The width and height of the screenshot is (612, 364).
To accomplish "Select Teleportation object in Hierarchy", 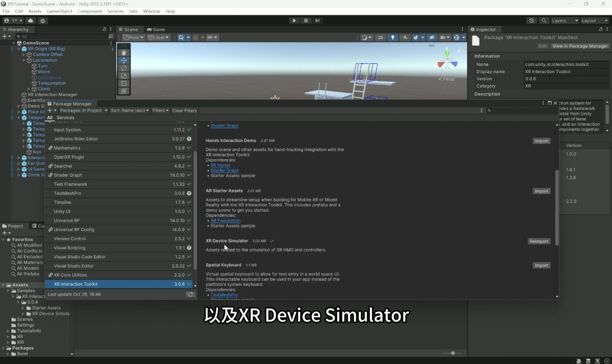I will click(x=52, y=83).
